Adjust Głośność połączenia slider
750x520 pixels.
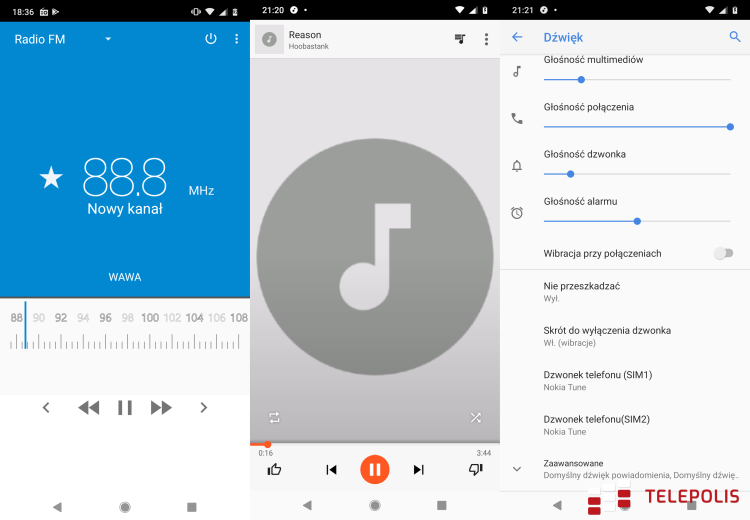637,127
